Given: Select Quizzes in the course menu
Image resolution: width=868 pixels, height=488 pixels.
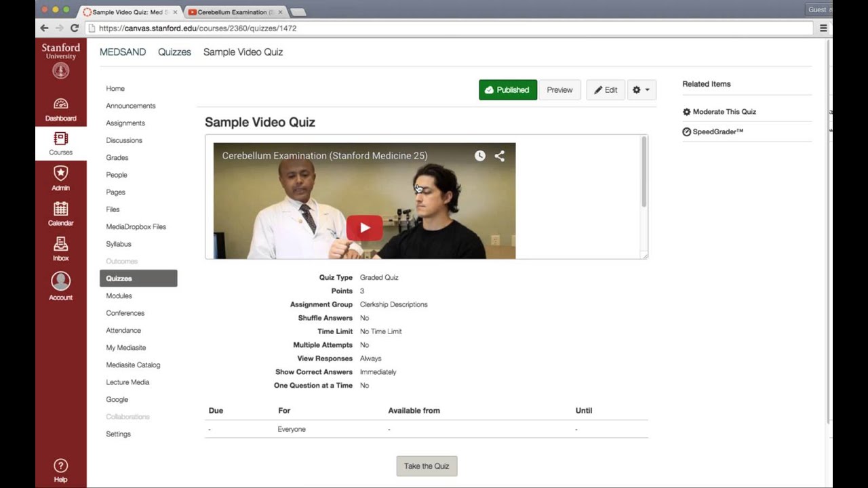Looking at the screenshot, I should (138, 279).
